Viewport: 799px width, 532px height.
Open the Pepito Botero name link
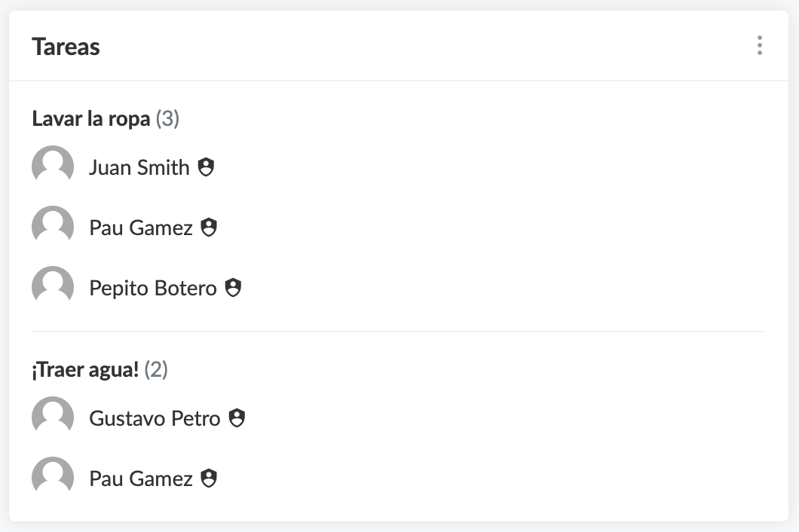click(153, 288)
